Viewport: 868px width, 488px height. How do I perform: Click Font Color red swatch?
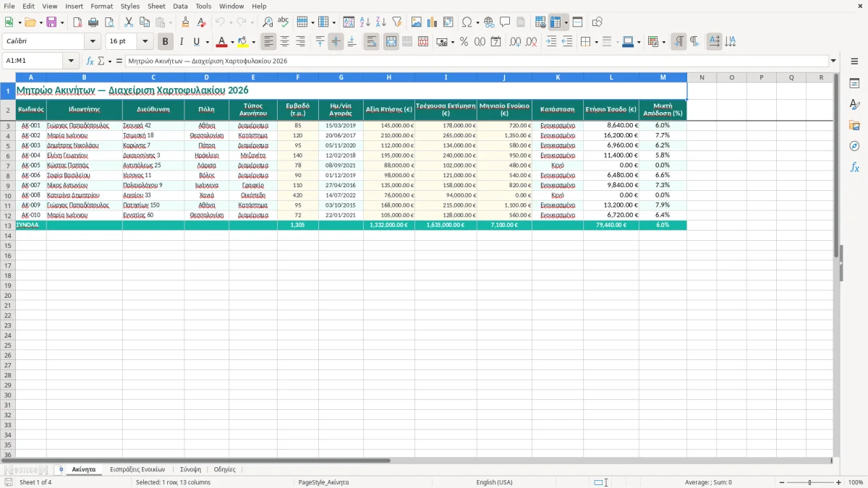tap(222, 42)
